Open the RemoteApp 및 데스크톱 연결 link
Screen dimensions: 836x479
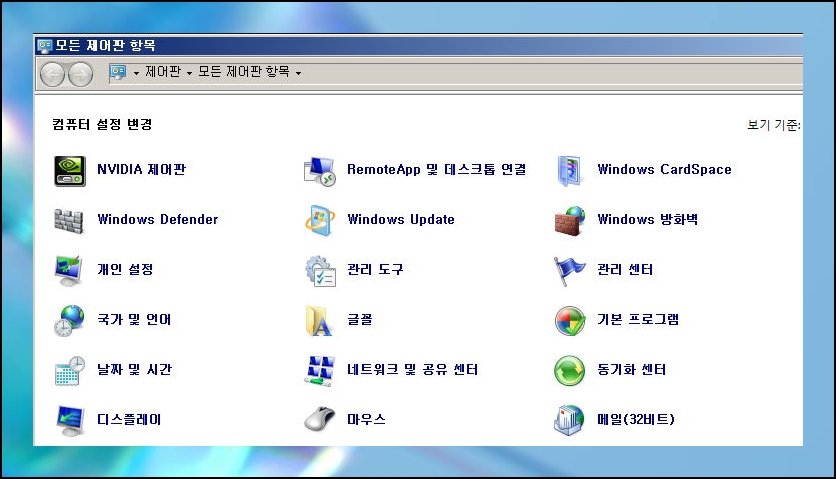(437, 169)
